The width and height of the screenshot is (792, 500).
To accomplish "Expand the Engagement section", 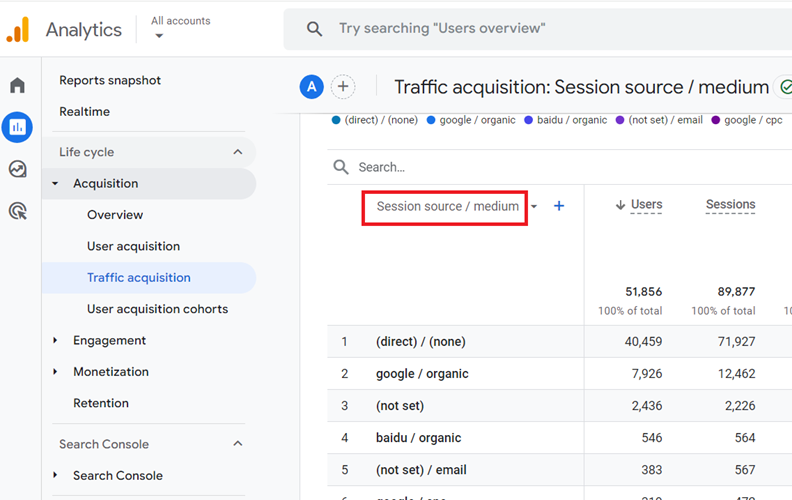I will click(55, 340).
